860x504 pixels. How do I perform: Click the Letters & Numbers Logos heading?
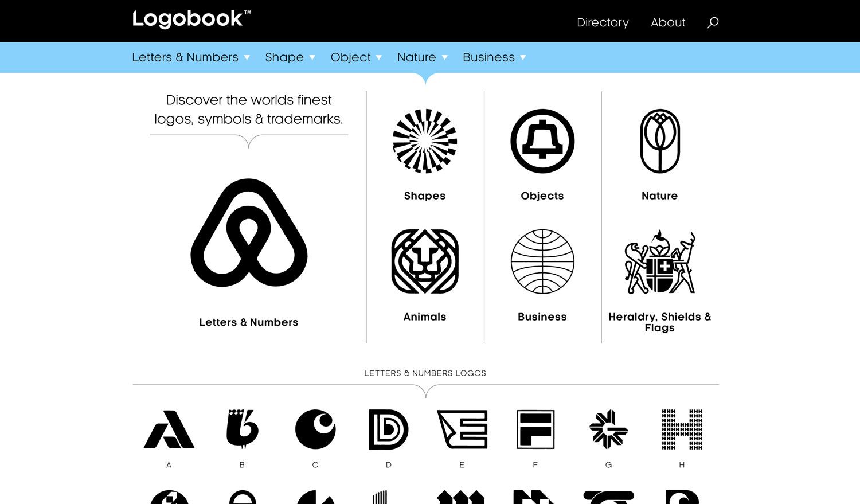[425, 373]
